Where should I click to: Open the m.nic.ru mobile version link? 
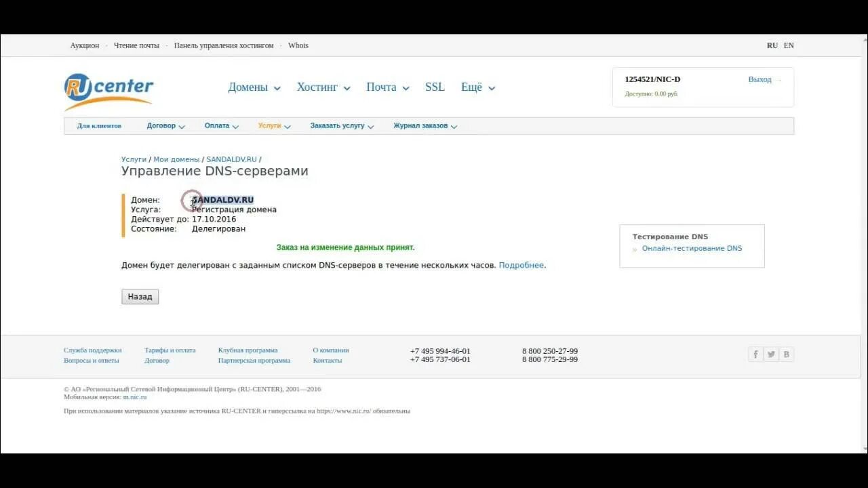point(135,397)
